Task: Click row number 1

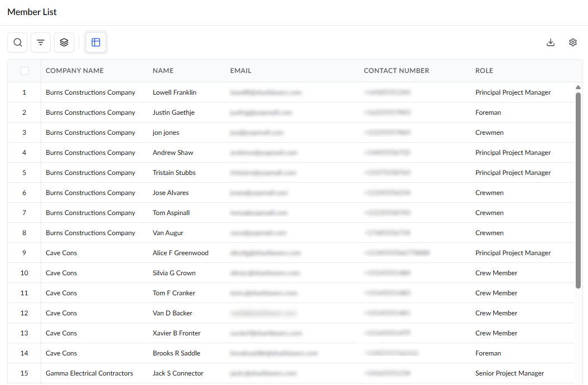Action: click(25, 92)
